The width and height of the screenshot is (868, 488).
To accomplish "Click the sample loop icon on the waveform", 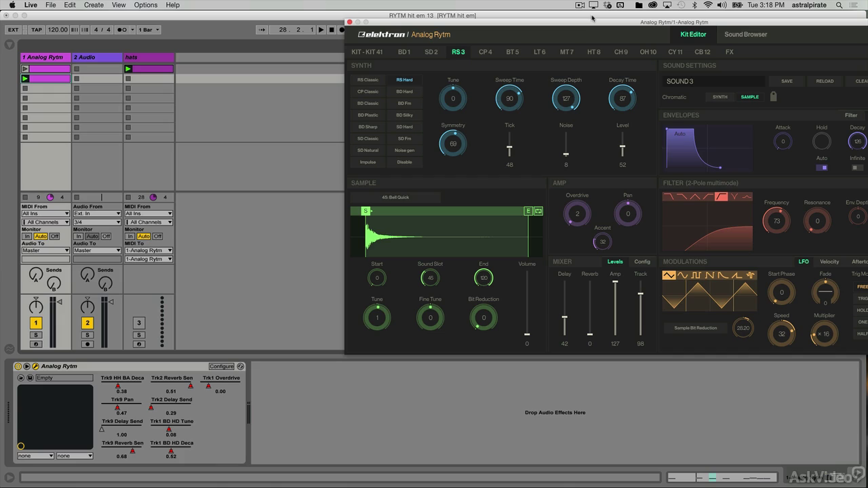I will click(x=538, y=211).
